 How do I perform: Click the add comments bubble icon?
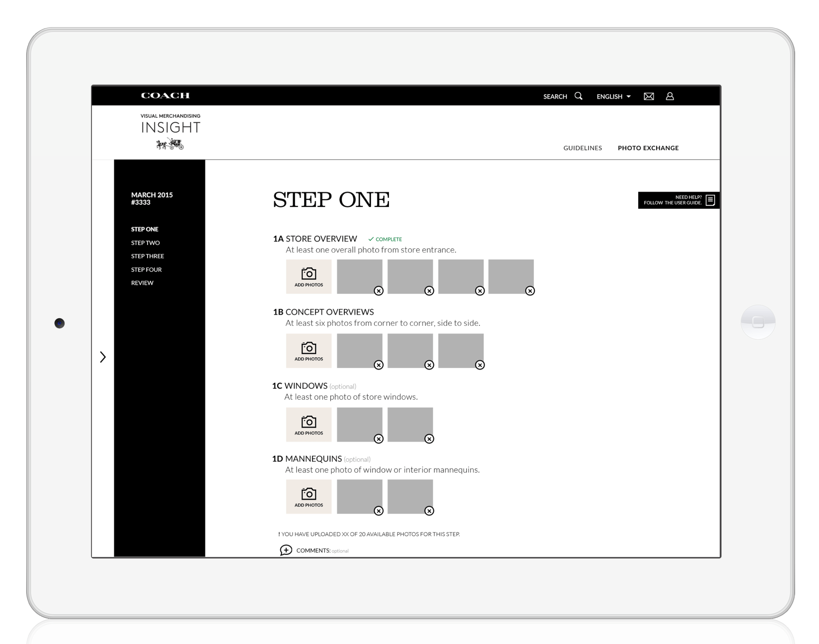point(286,550)
